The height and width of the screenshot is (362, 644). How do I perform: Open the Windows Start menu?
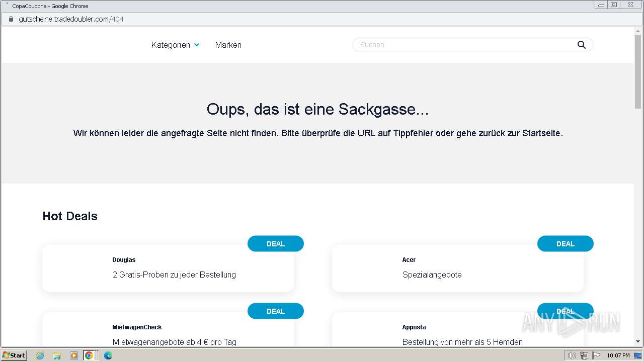point(14,355)
